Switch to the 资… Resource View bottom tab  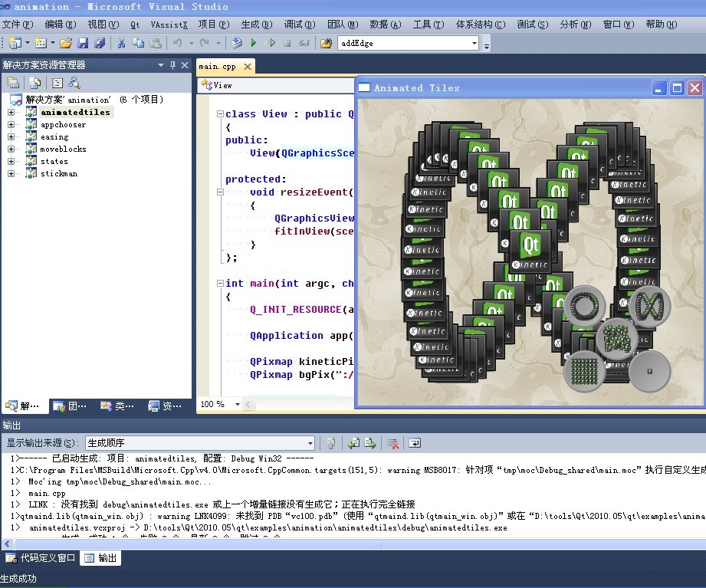[x=165, y=406]
